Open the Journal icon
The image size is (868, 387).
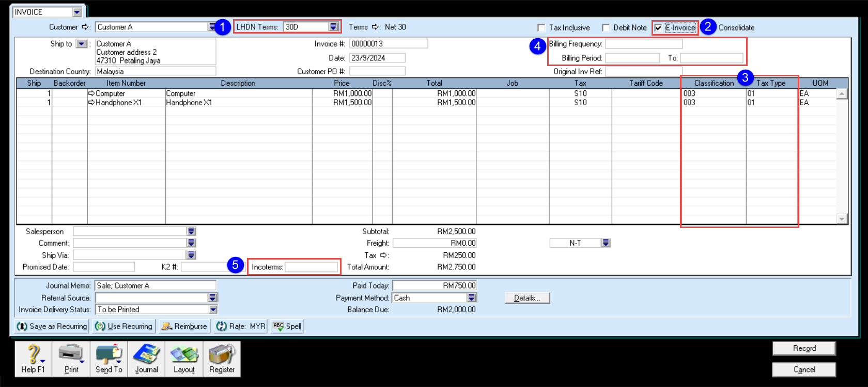click(147, 359)
